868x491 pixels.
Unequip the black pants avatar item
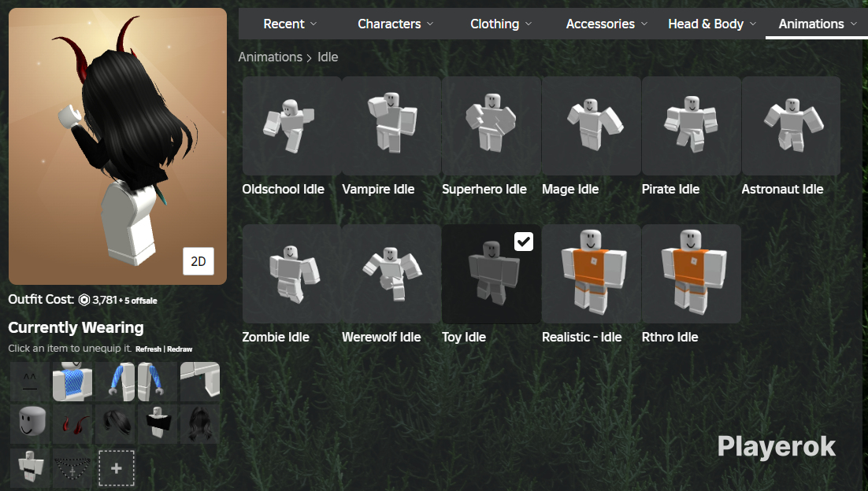tap(30, 467)
